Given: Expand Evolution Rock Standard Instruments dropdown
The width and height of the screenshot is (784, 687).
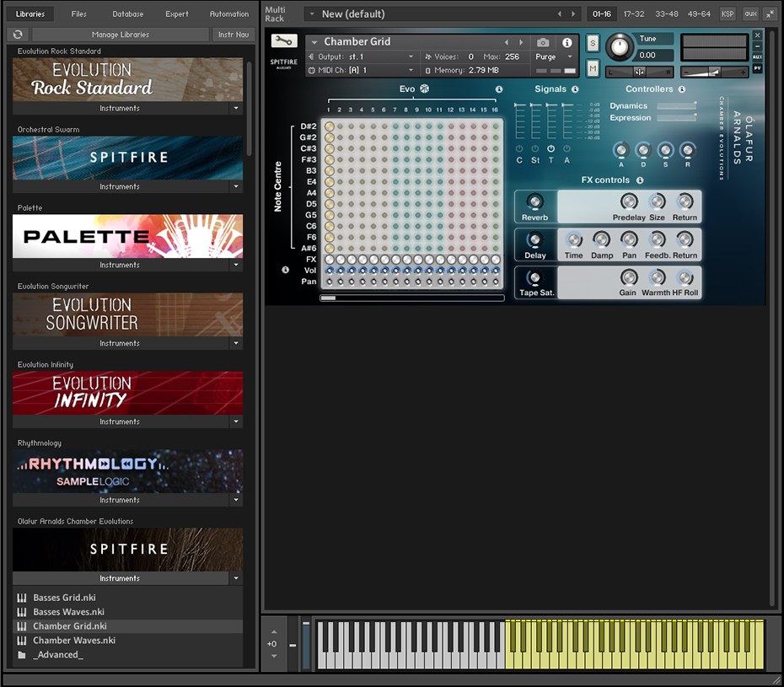Looking at the screenshot, I should [236, 108].
